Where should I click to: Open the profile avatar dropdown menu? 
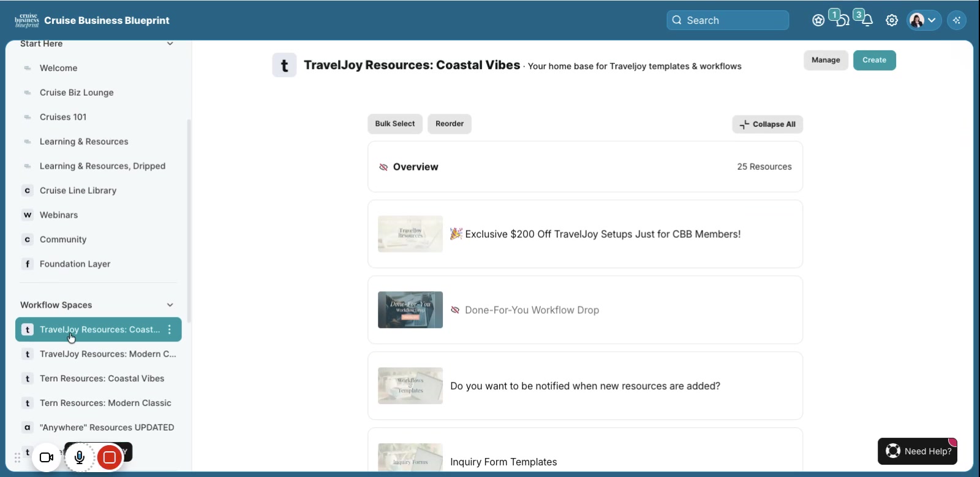(924, 20)
